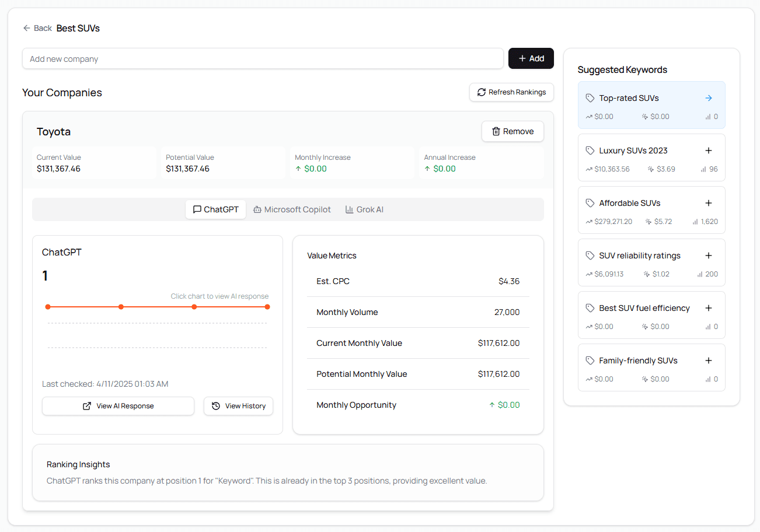This screenshot has height=532, width=760.
Task: Refresh Rankings for your companies
Action: point(511,92)
